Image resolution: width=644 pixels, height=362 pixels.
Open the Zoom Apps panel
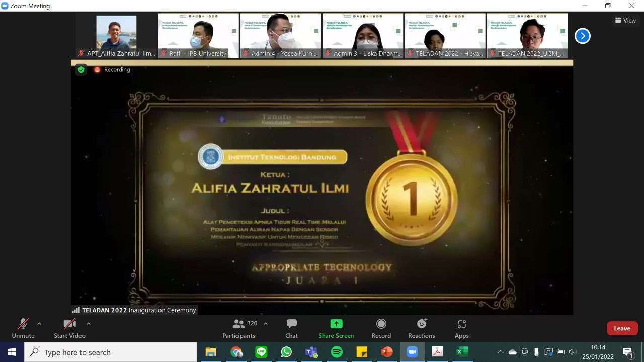point(462,328)
